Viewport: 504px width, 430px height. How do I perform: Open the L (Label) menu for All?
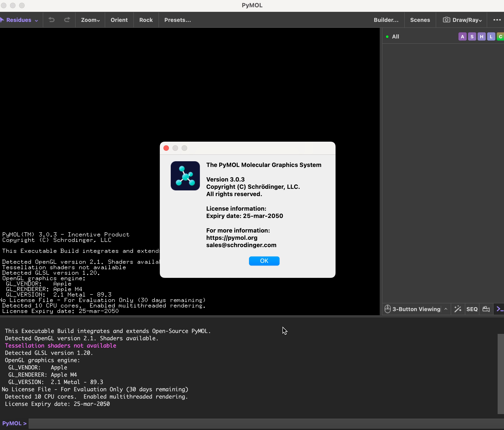(x=491, y=37)
